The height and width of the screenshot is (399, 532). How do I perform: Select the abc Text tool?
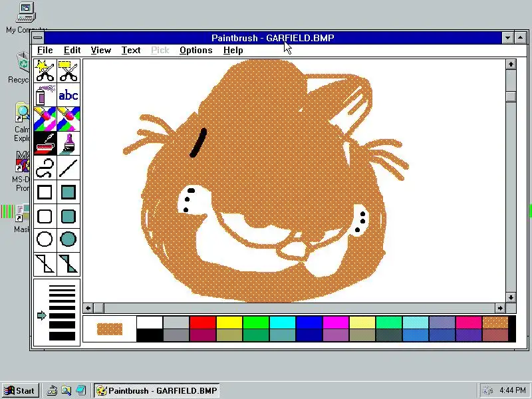tap(68, 95)
